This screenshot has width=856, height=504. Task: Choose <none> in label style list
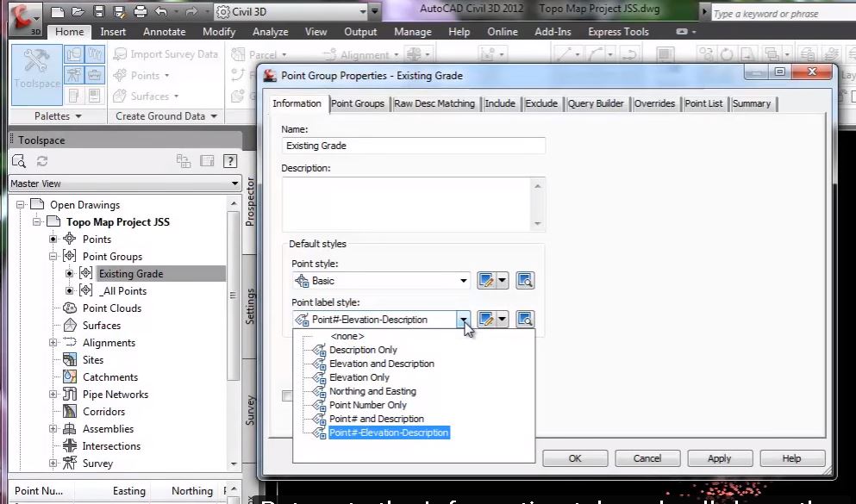[347, 337]
